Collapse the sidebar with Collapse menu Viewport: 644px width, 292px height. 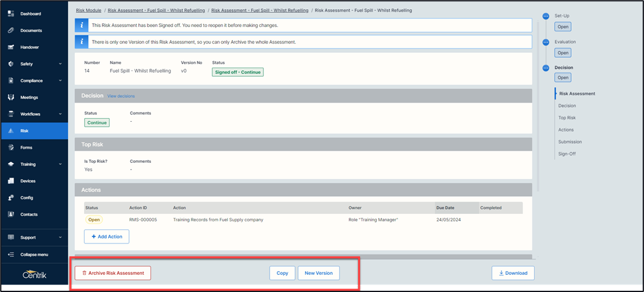(x=33, y=255)
